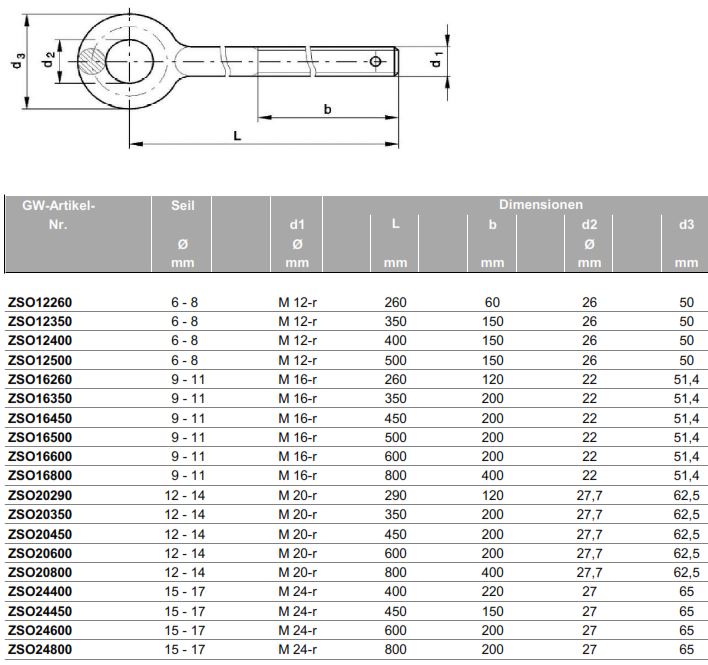The height and width of the screenshot is (665, 708).
Task: Click the ZSO24800 article number
Action: point(40,649)
